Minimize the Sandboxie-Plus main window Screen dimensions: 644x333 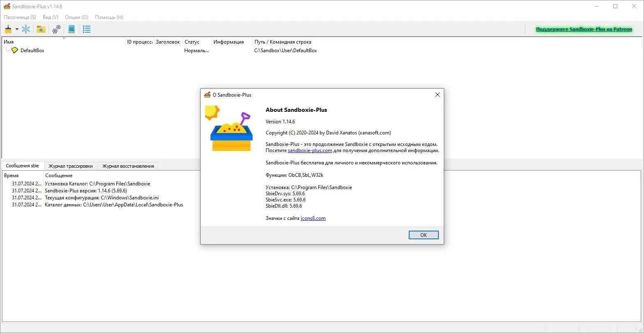tap(596, 7)
